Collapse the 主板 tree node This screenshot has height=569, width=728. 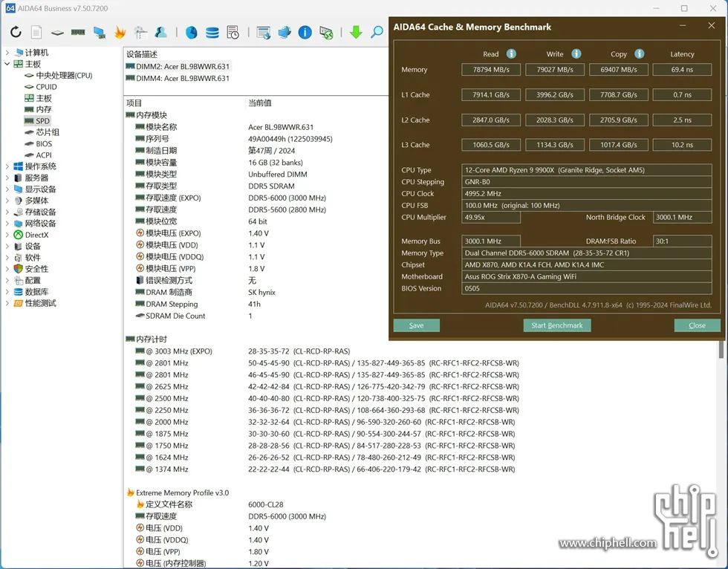tap(7, 64)
